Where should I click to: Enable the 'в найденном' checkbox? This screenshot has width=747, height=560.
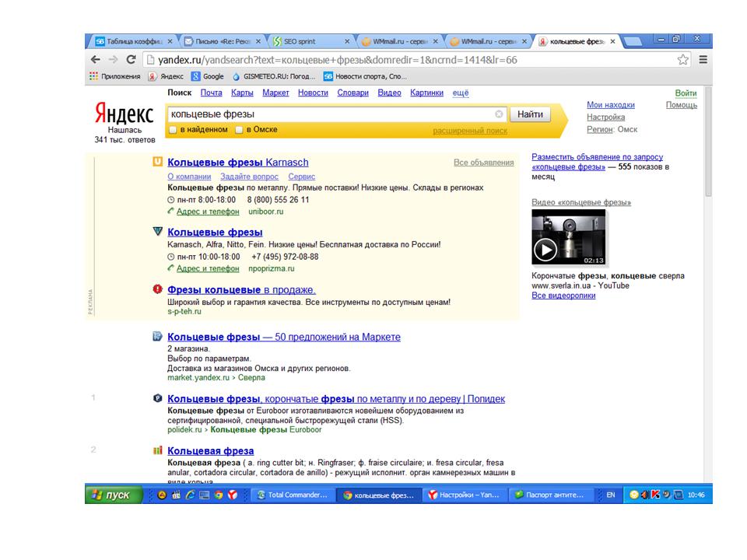point(173,130)
